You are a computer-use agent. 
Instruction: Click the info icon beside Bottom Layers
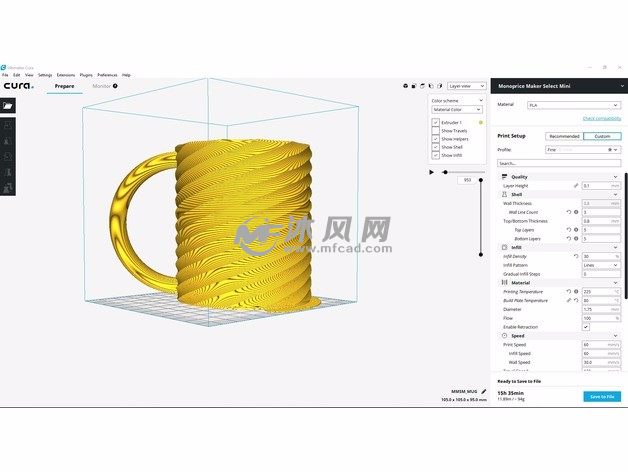(576, 238)
